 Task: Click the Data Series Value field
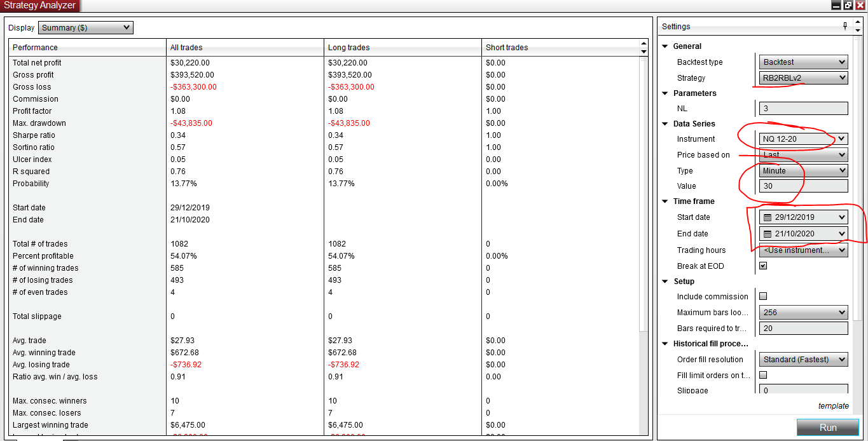[804, 186]
